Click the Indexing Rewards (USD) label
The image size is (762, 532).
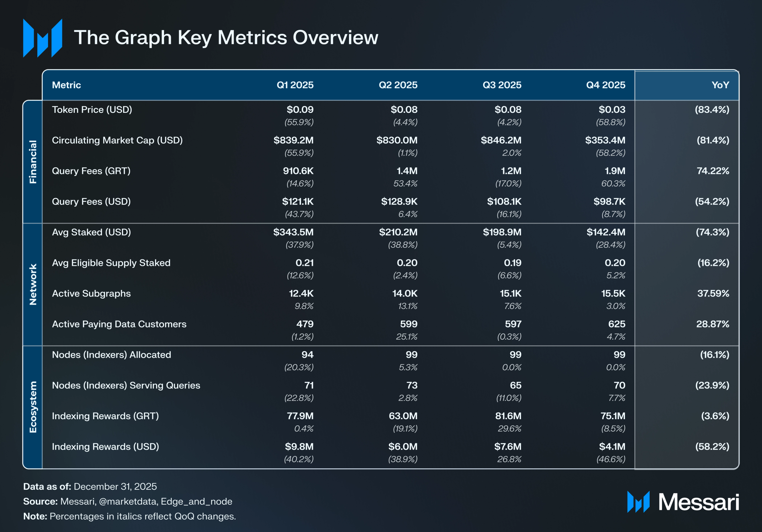tap(105, 447)
